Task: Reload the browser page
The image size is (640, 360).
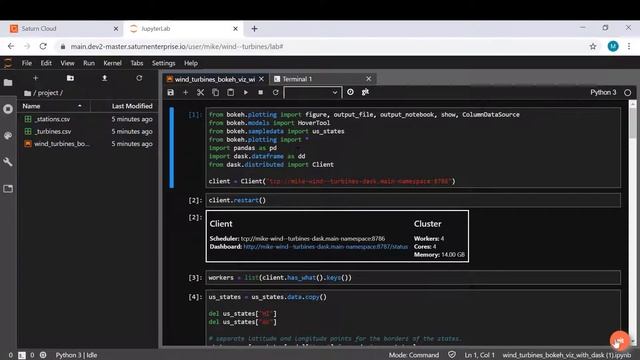Action: [x=43, y=47]
